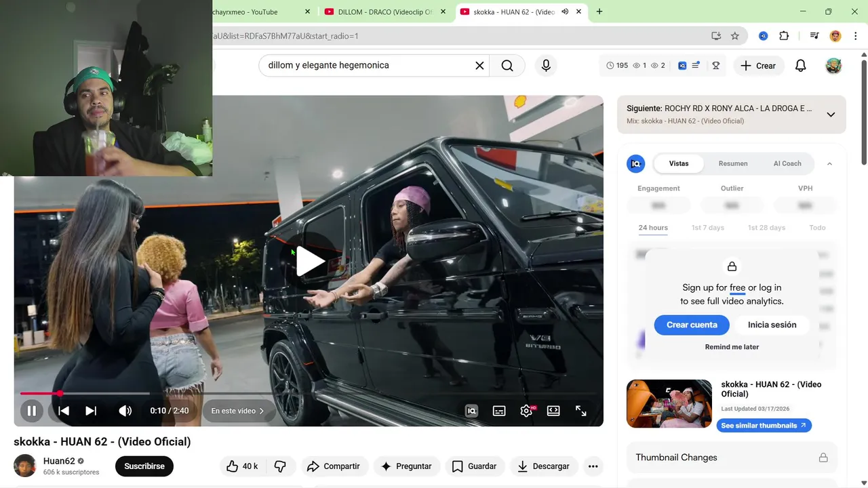Choose the Todo range tab

click(817, 228)
